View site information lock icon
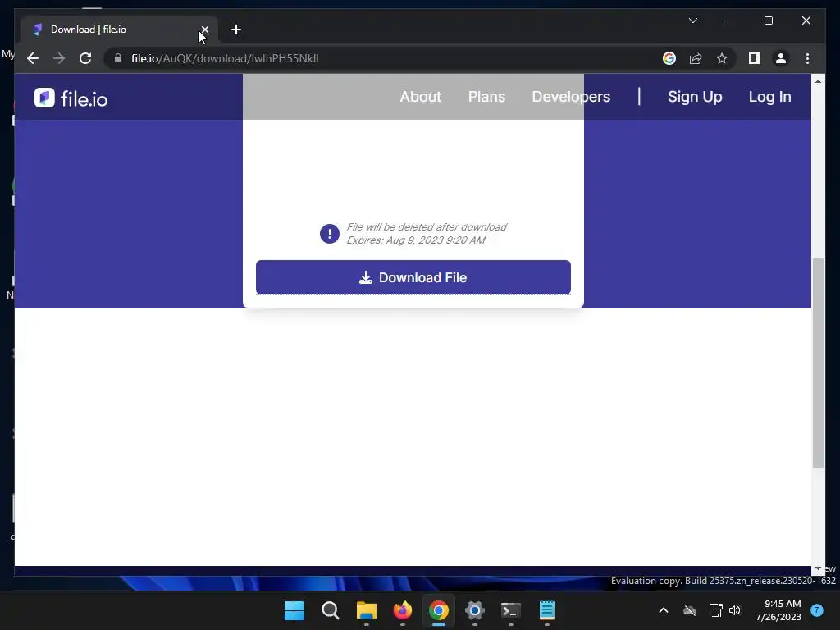Image resolution: width=840 pixels, height=630 pixels. click(118, 58)
